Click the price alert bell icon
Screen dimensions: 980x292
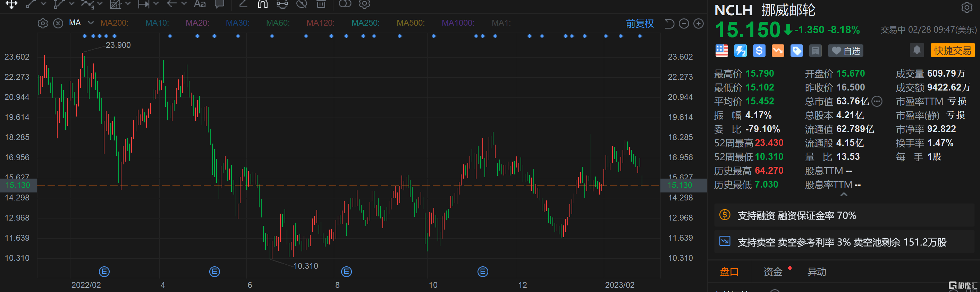[x=916, y=50]
